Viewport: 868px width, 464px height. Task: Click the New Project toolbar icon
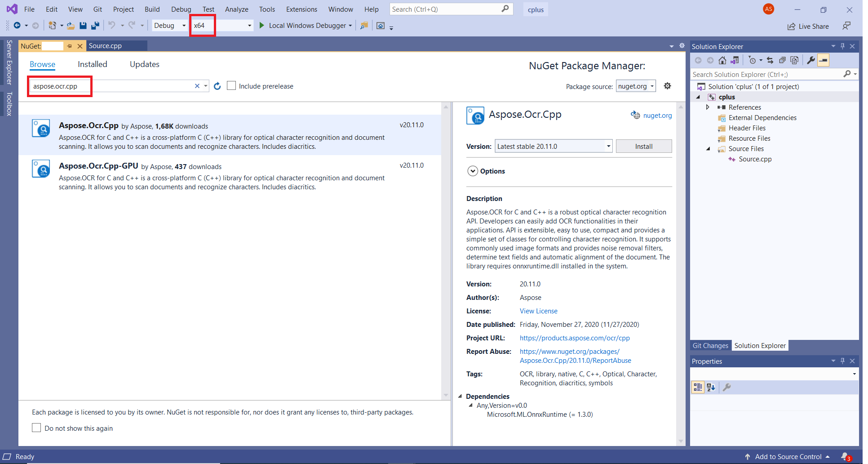point(53,26)
